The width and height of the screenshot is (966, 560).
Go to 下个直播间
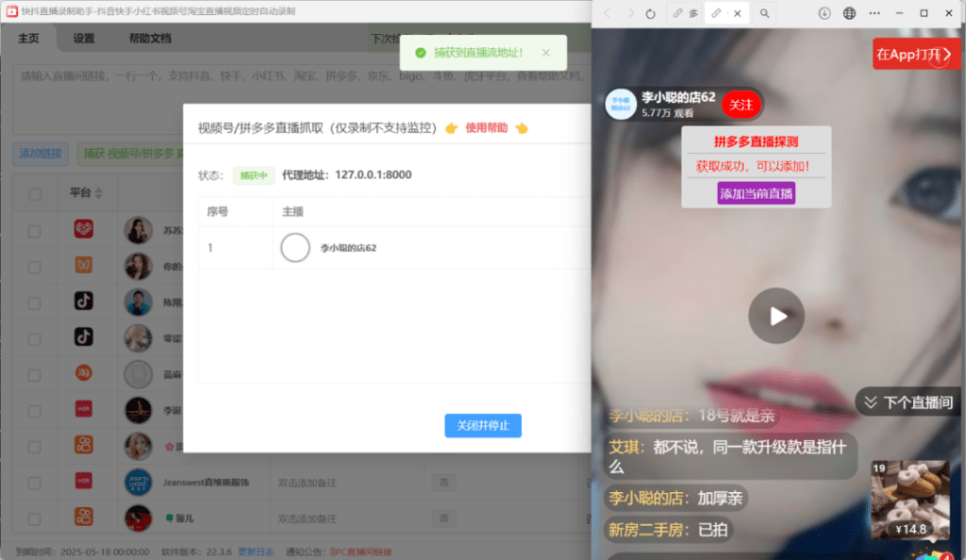[x=910, y=403]
